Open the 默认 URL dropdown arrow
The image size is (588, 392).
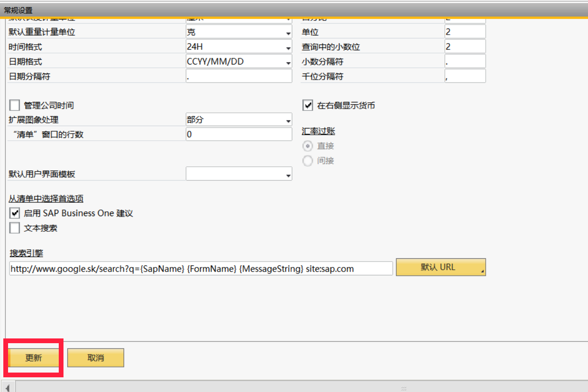pos(482,272)
